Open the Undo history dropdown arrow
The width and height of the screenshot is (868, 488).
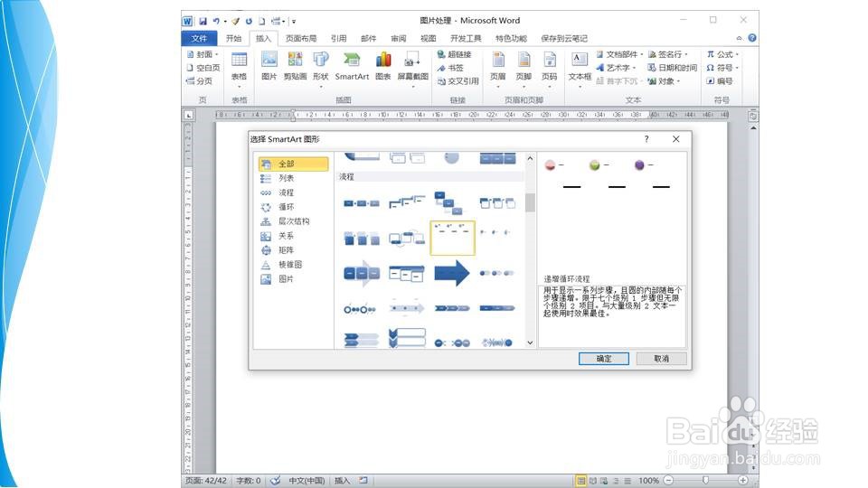pyautogui.click(x=225, y=22)
